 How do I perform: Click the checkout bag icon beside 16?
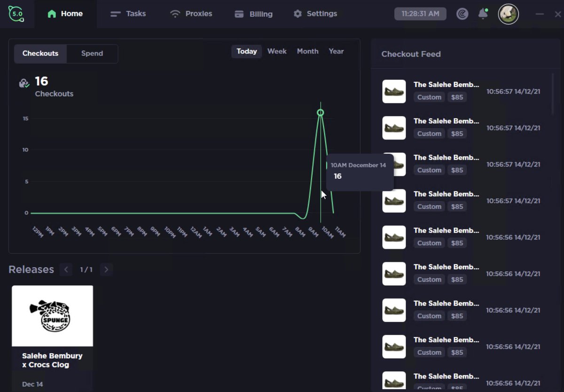click(x=24, y=83)
